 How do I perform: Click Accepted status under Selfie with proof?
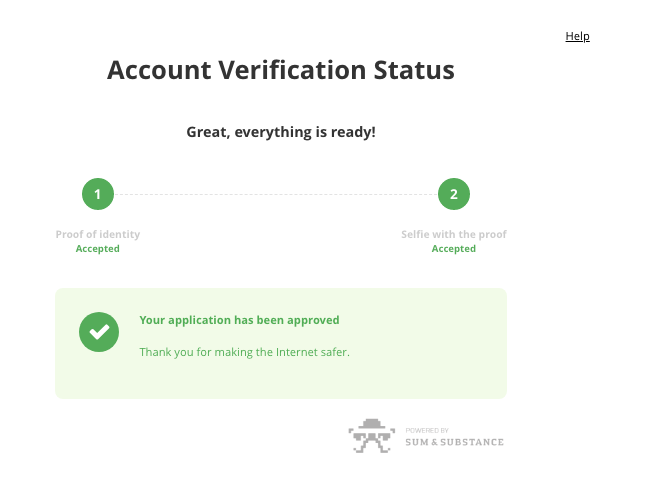tap(454, 249)
